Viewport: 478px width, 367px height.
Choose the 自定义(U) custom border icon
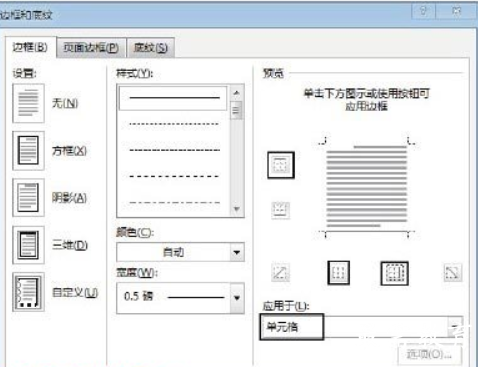[x=28, y=292]
